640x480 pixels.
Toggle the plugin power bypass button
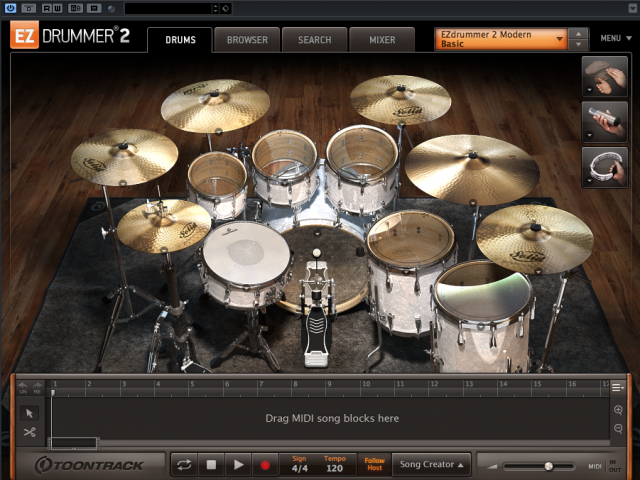pyautogui.click(x=10, y=8)
